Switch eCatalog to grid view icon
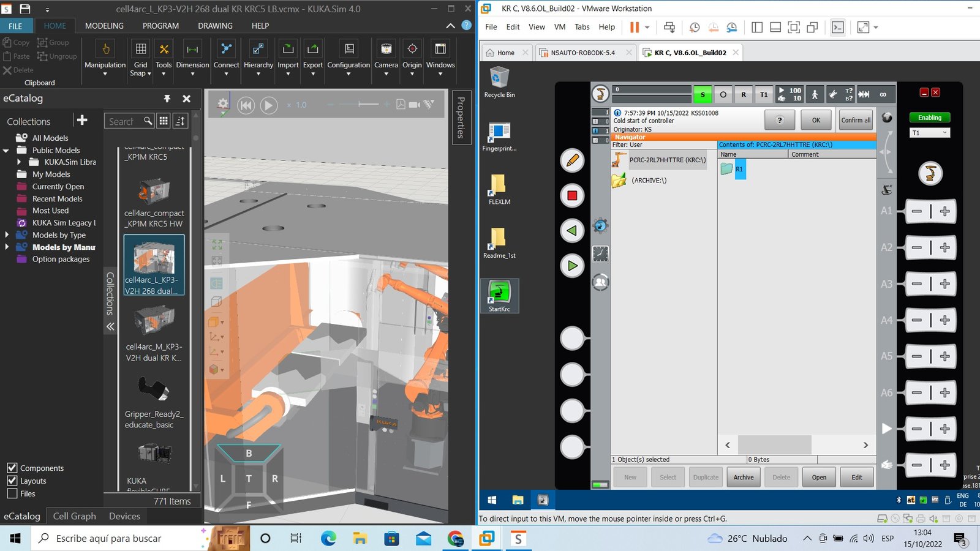This screenshot has height=551, width=980. pyautogui.click(x=164, y=121)
